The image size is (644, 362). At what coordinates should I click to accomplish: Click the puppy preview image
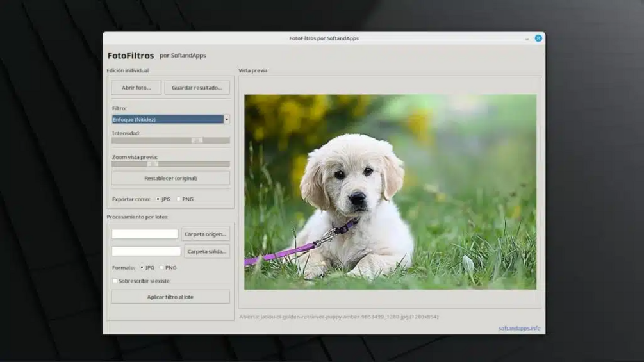(x=390, y=192)
